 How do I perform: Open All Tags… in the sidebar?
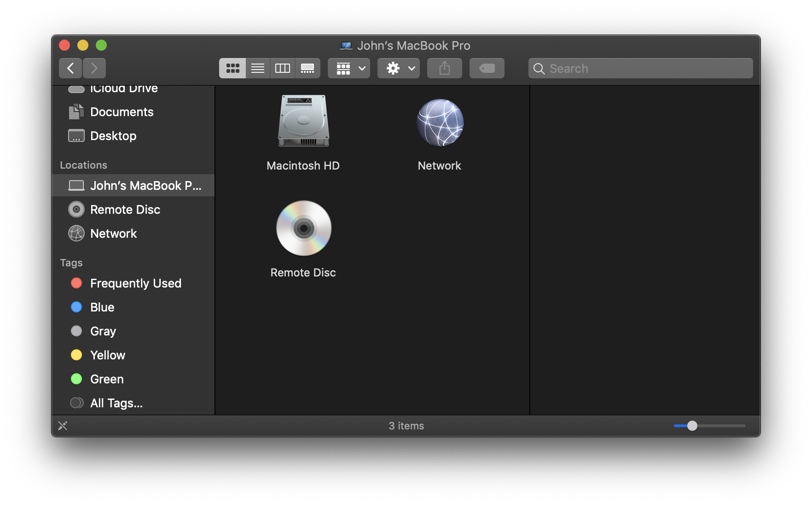133,403
